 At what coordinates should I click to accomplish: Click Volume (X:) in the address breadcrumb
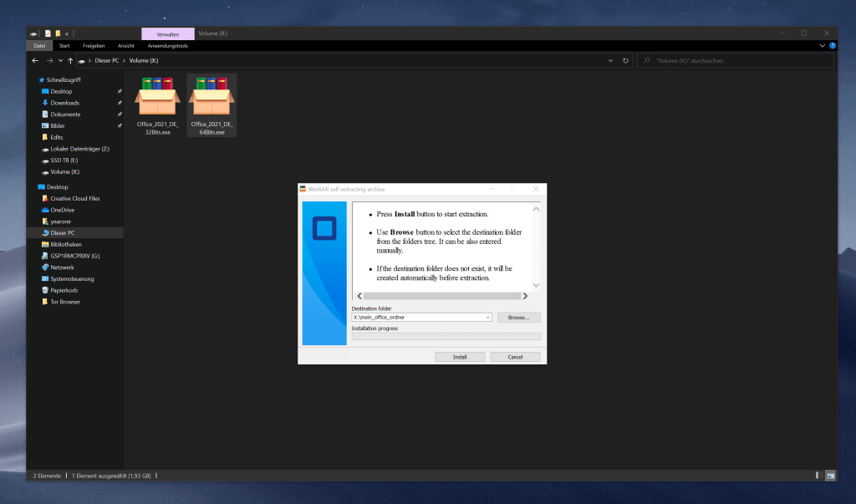point(144,61)
